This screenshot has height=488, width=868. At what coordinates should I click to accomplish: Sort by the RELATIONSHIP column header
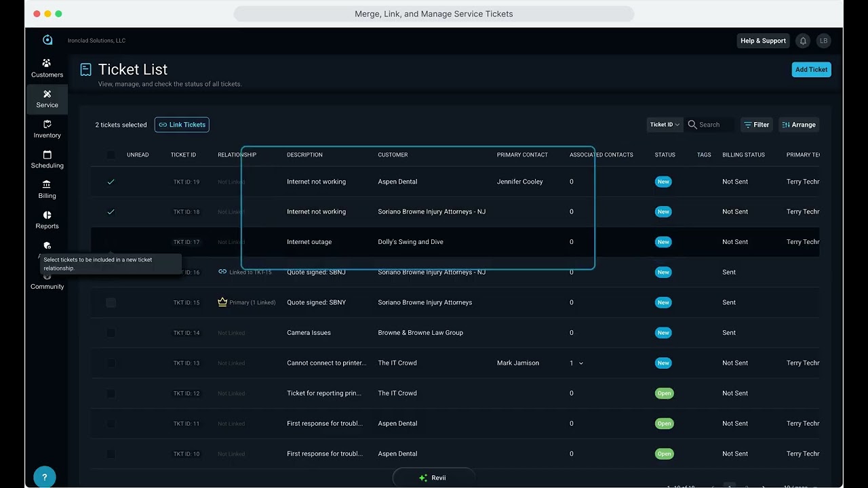click(237, 155)
